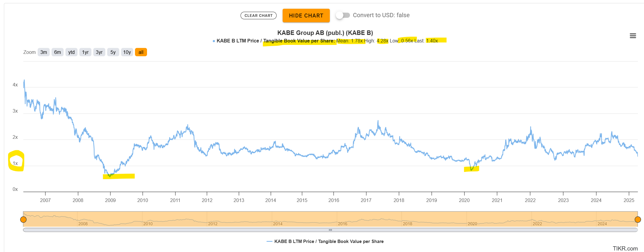644x252 pixels.
Task: Select the 'all' zoom range
Action: coord(141,52)
